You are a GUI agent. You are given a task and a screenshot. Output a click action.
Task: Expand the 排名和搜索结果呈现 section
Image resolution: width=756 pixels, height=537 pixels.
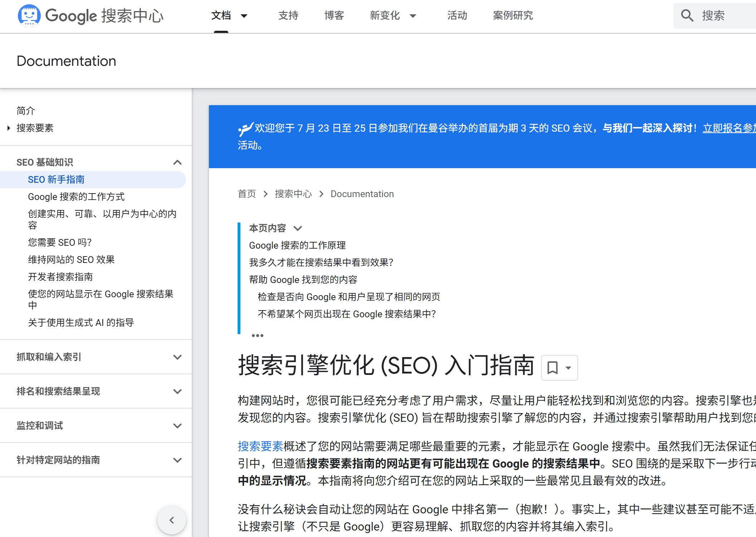pyautogui.click(x=177, y=391)
